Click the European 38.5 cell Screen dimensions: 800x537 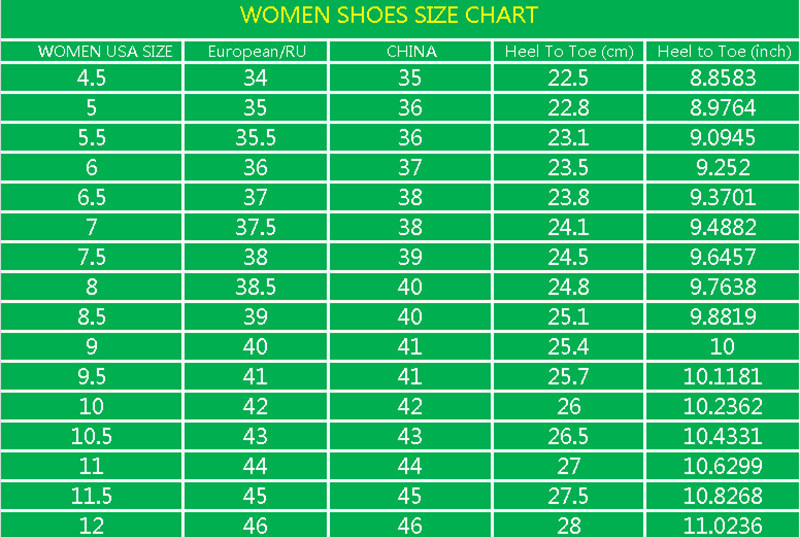coord(255,288)
